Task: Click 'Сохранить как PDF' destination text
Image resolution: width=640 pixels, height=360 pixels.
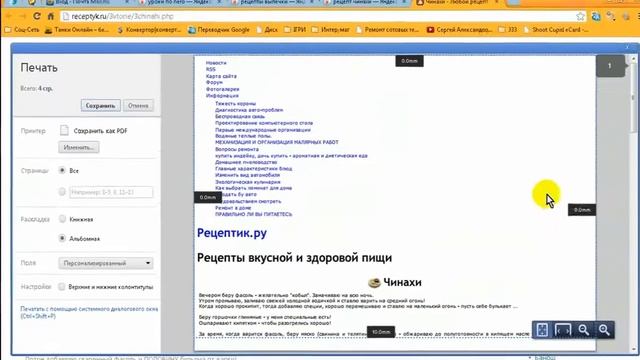Action: point(100,131)
